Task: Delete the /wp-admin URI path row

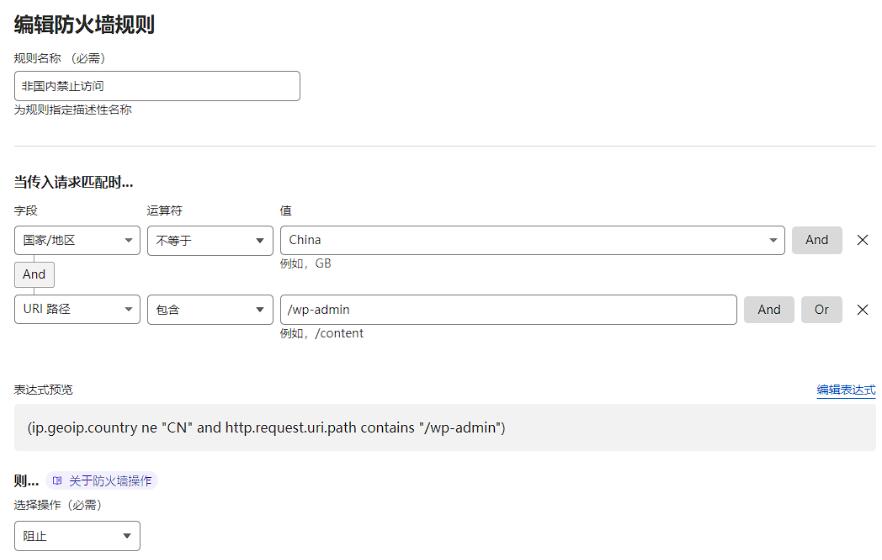Action: tap(862, 310)
